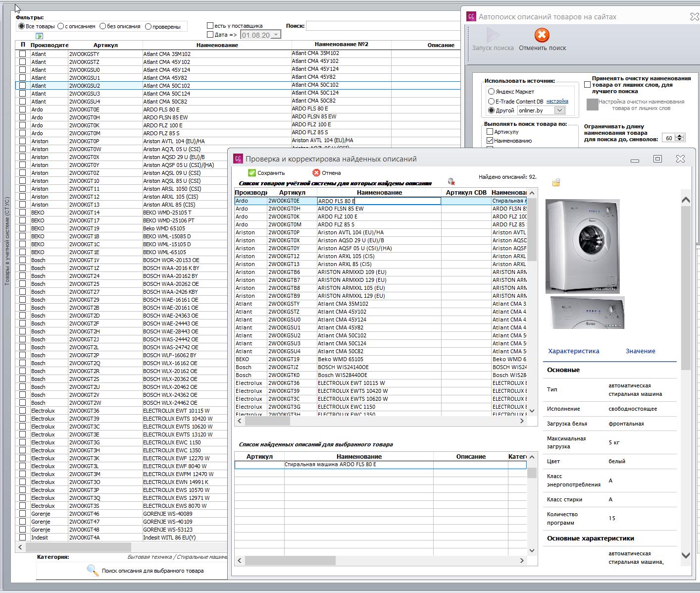Enable the Дата => checkbox
This screenshot has height=593, width=700.
tap(210, 35)
